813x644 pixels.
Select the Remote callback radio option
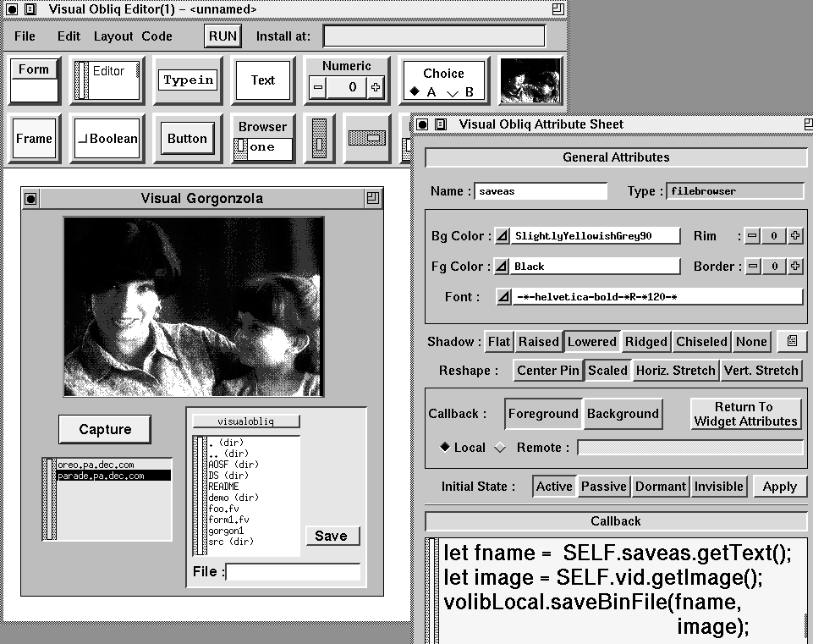click(500, 448)
